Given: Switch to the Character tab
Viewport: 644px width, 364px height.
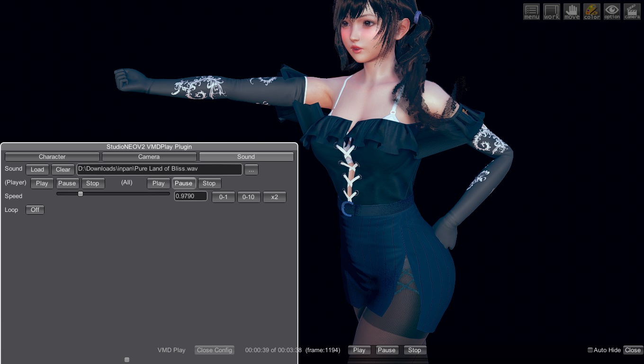Looking at the screenshot, I should (52, 156).
